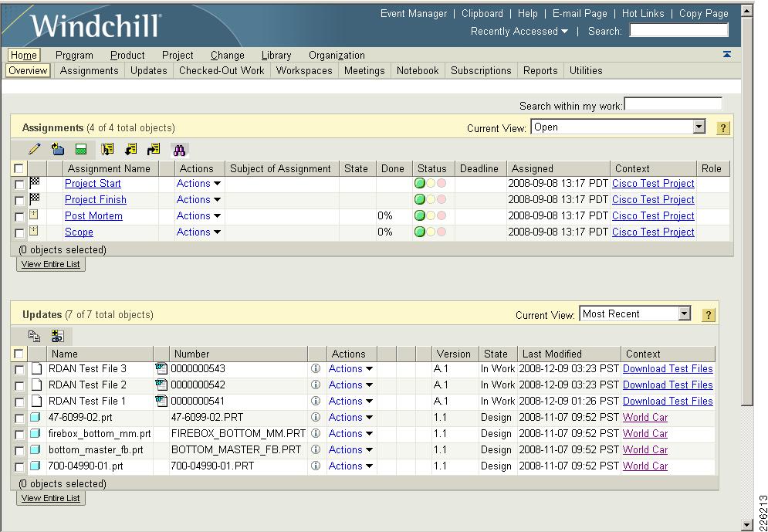Open the Workspaces sub-tab
The height and width of the screenshot is (532, 768).
pos(304,70)
